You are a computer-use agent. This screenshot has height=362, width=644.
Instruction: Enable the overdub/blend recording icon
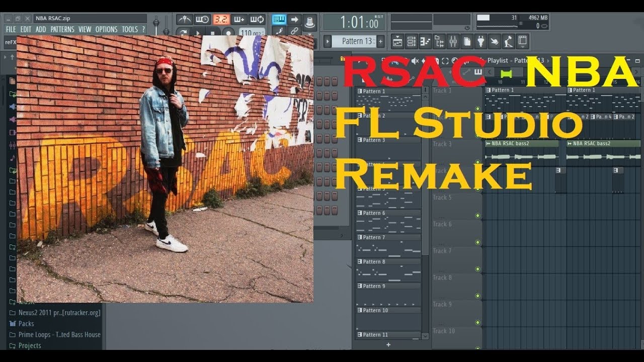(x=238, y=20)
